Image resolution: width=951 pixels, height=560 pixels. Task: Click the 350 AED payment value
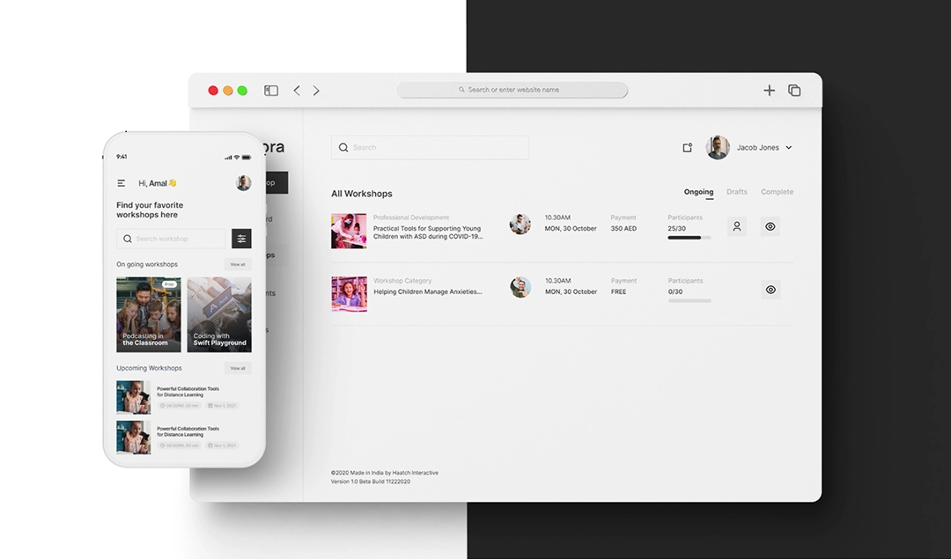click(623, 229)
